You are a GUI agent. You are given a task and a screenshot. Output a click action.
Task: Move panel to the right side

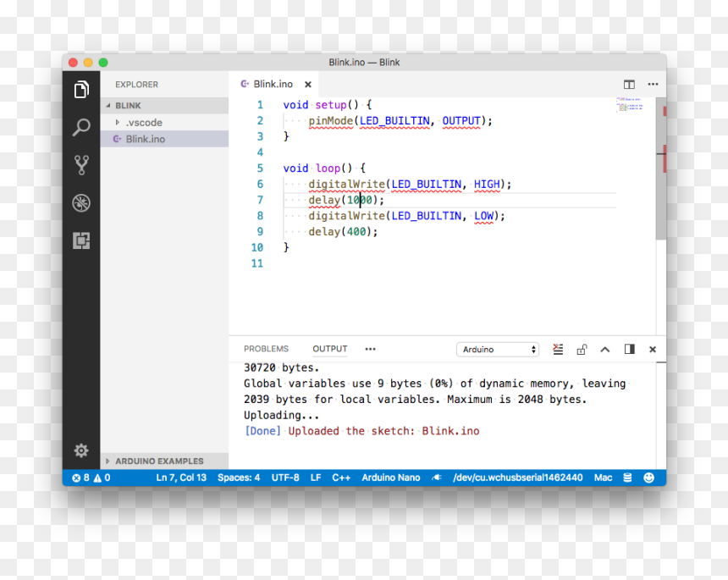pyautogui.click(x=630, y=349)
